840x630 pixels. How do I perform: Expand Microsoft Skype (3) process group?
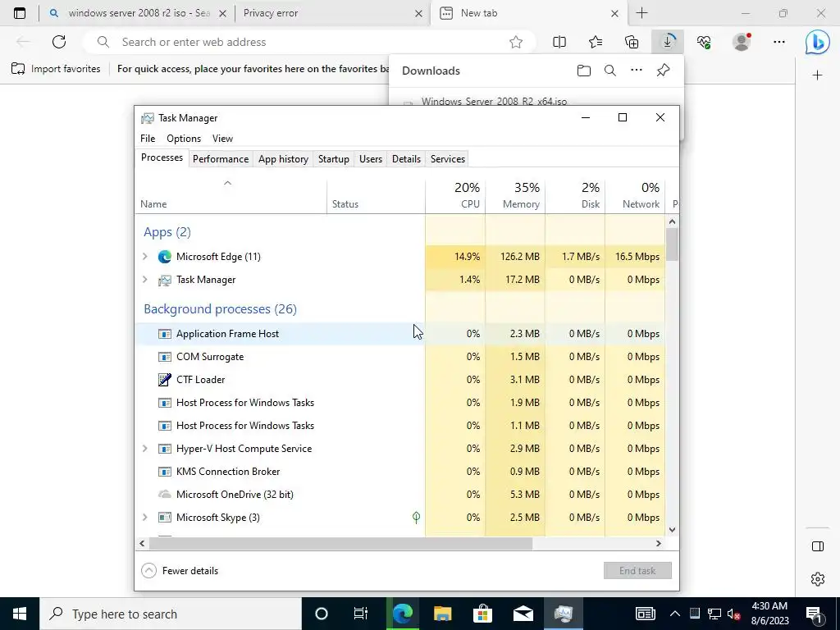(x=144, y=518)
